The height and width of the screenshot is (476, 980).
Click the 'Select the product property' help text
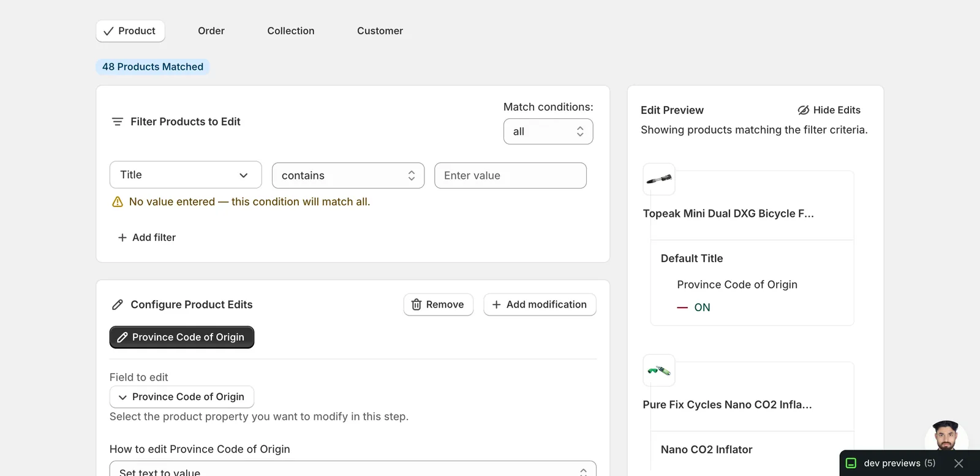(259, 417)
